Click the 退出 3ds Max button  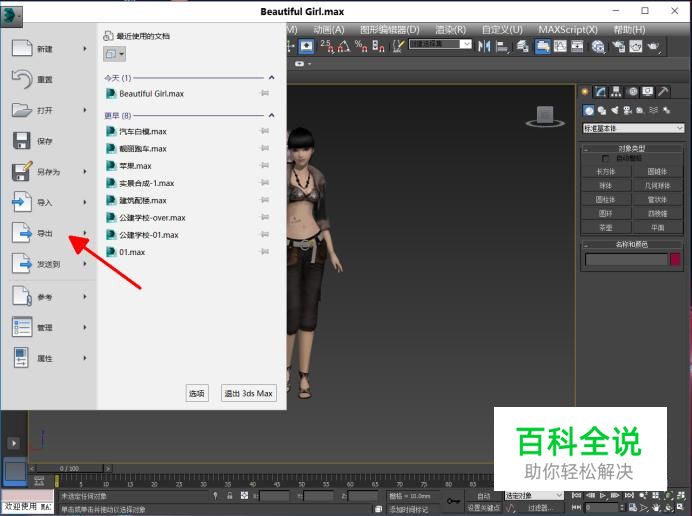248,393
